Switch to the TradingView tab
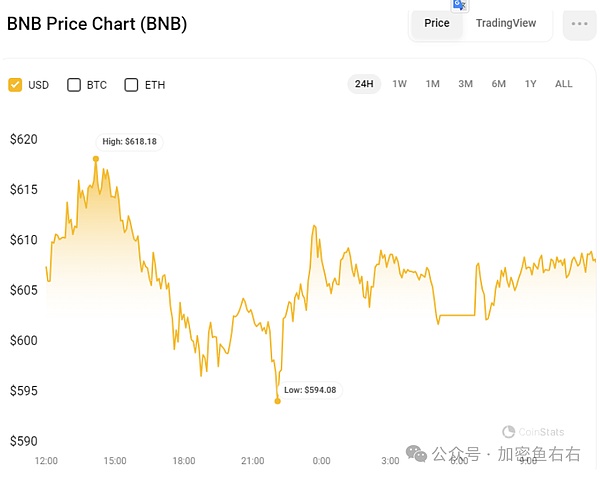 pos(506,23)
